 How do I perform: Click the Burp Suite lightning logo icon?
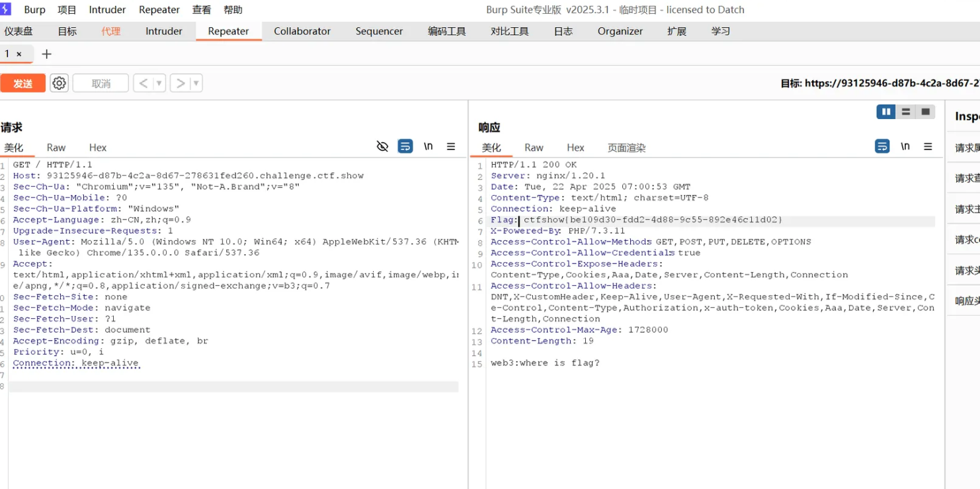(5, 9)
